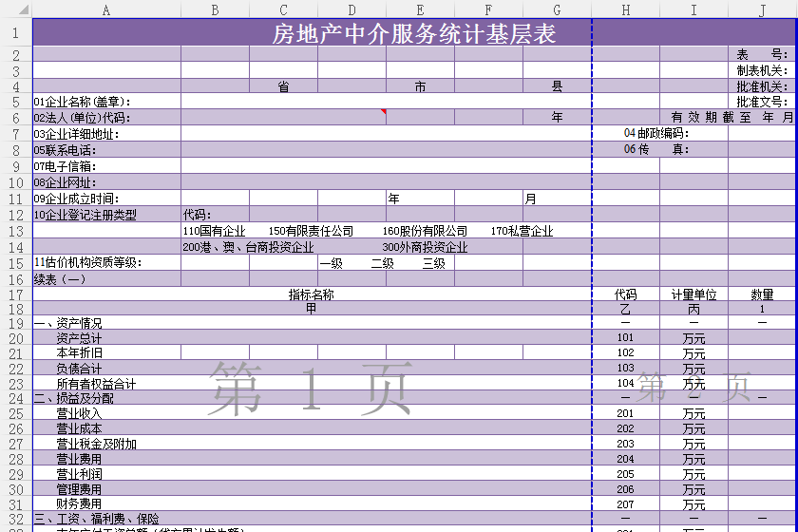
Task: Select column A header
Action: [x=106, y=9]
